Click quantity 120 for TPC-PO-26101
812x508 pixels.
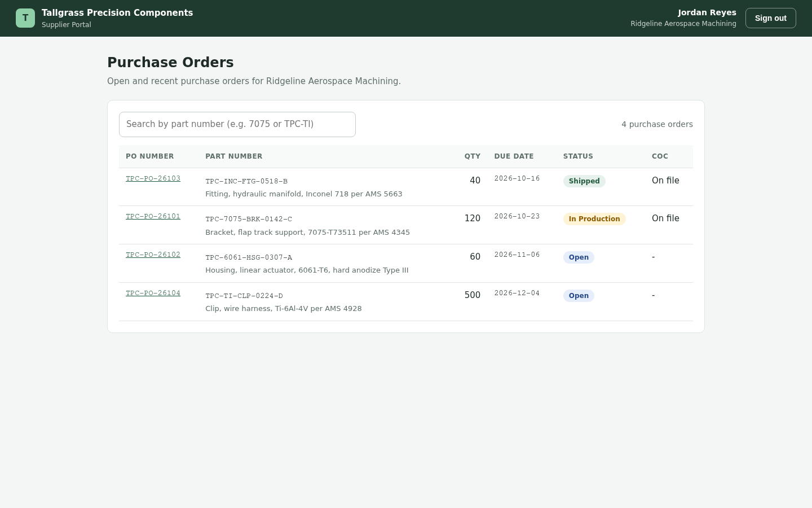pos(473,218)
